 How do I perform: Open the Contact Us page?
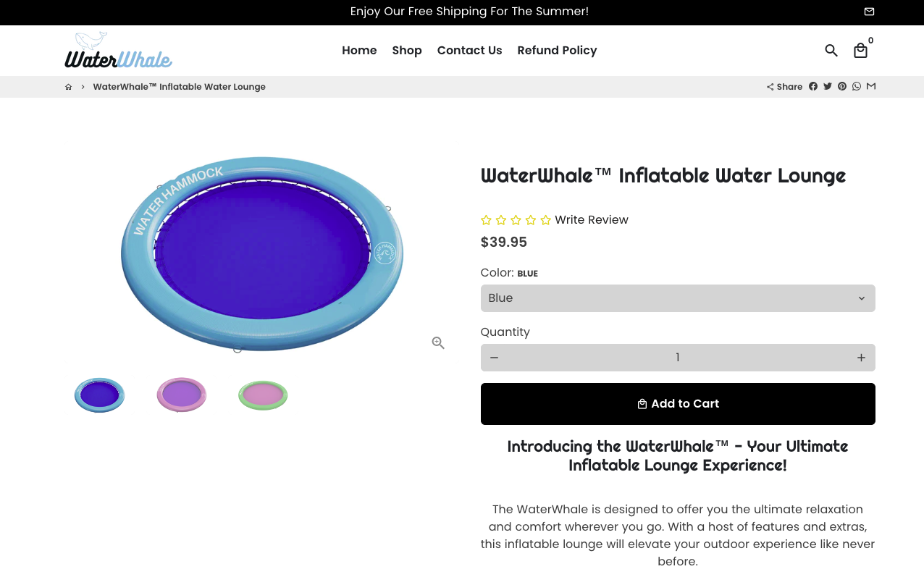click(469, 50)
